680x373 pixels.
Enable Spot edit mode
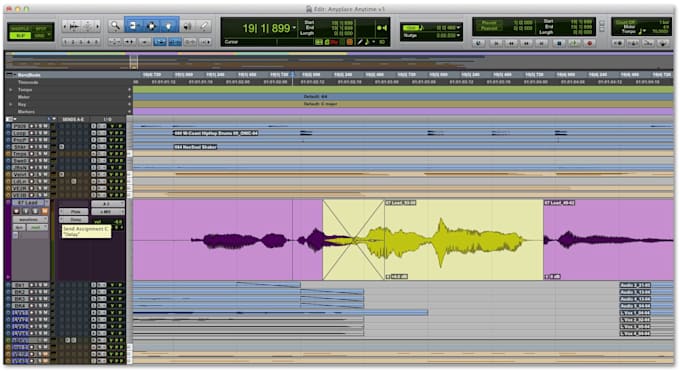coord(40,29)
